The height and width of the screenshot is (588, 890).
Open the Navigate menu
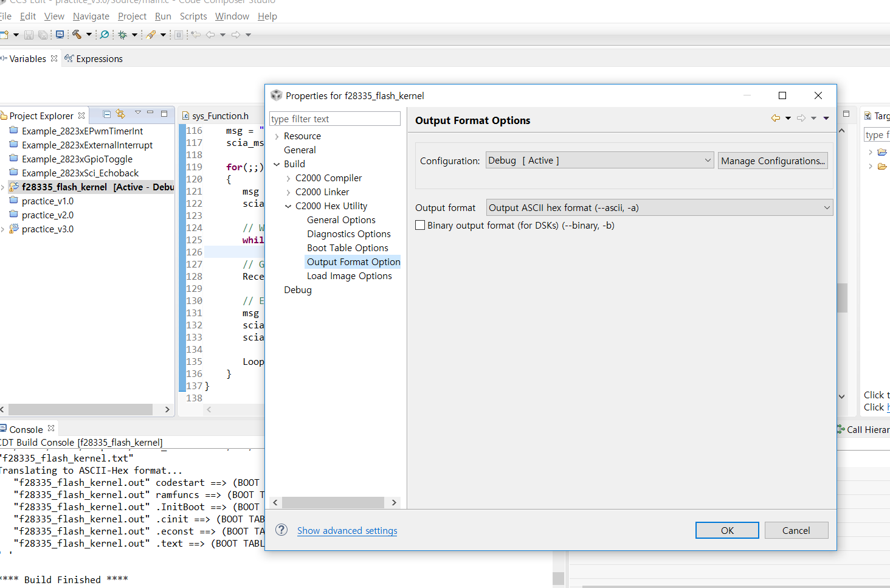[x=91, y=16]
